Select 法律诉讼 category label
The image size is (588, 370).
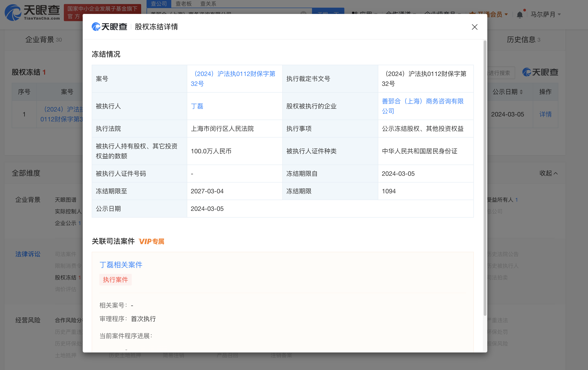28,254
